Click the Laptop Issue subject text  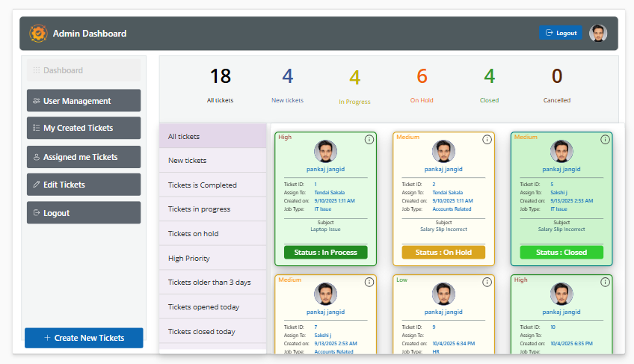pyautogui.click(x=325, y=229)
